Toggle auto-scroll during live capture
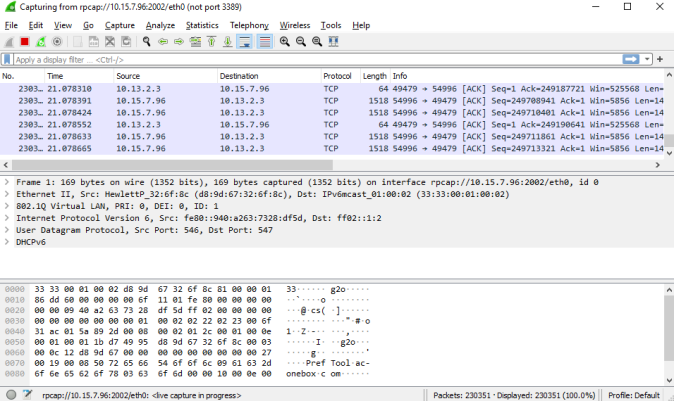The height and width of the screenshot is (401, 674). [x=245, y=42]
